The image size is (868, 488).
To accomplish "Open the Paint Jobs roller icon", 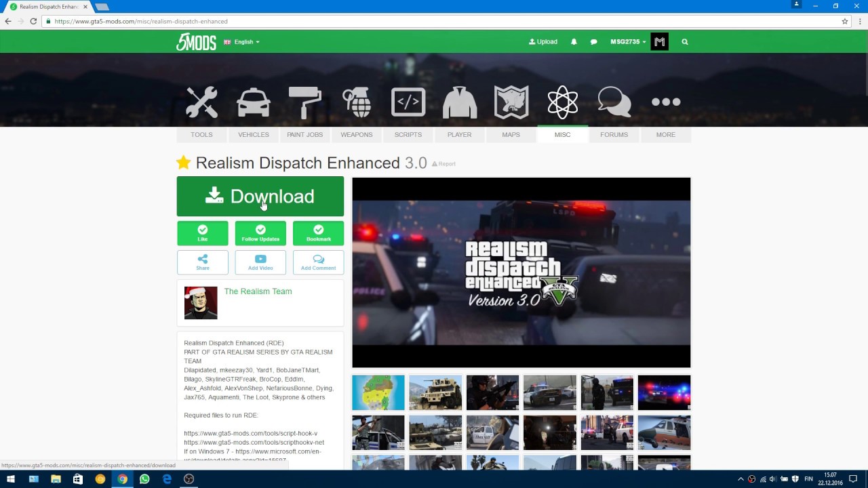I will (x=305, y=102).
